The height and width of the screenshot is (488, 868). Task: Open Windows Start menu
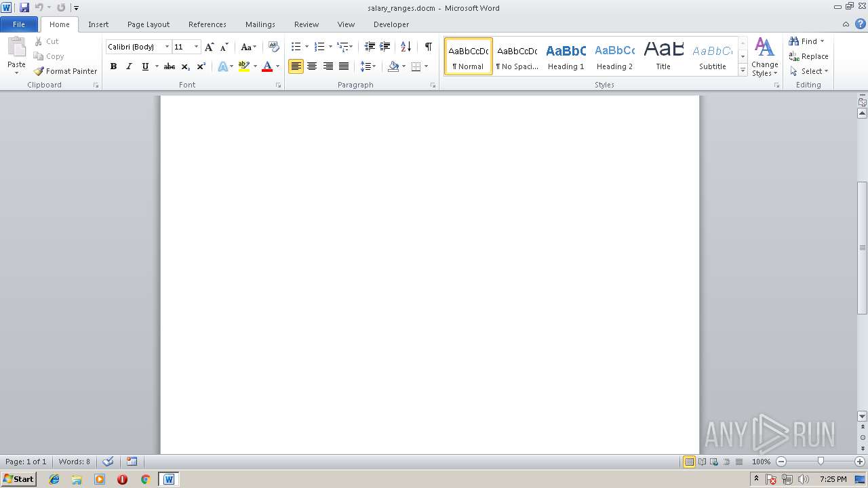19,479
